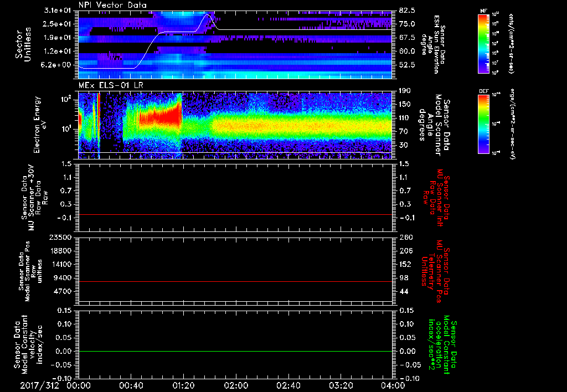Click the DEF color scale bar
This screenshot has height=392, width=567.
coord(483,123)
